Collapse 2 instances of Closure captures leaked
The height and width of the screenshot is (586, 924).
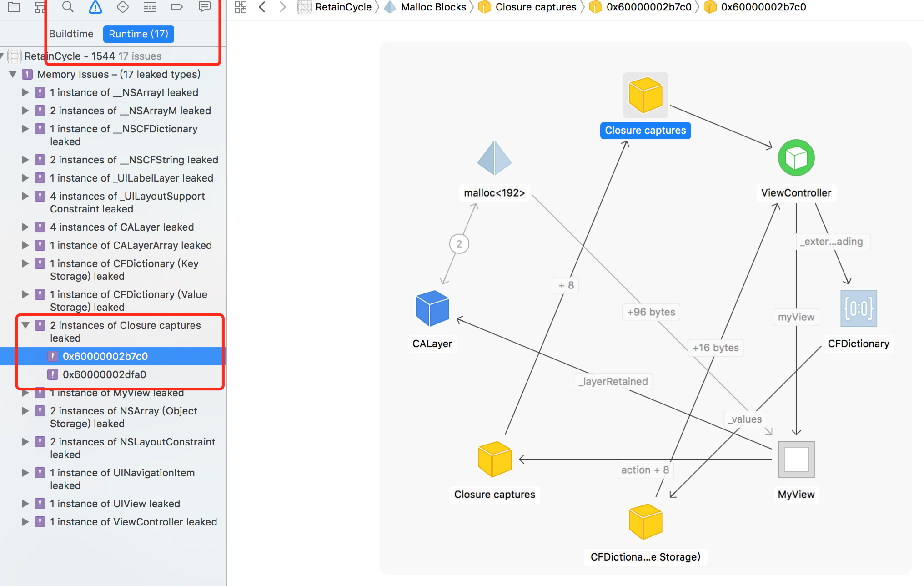point(25,325)
